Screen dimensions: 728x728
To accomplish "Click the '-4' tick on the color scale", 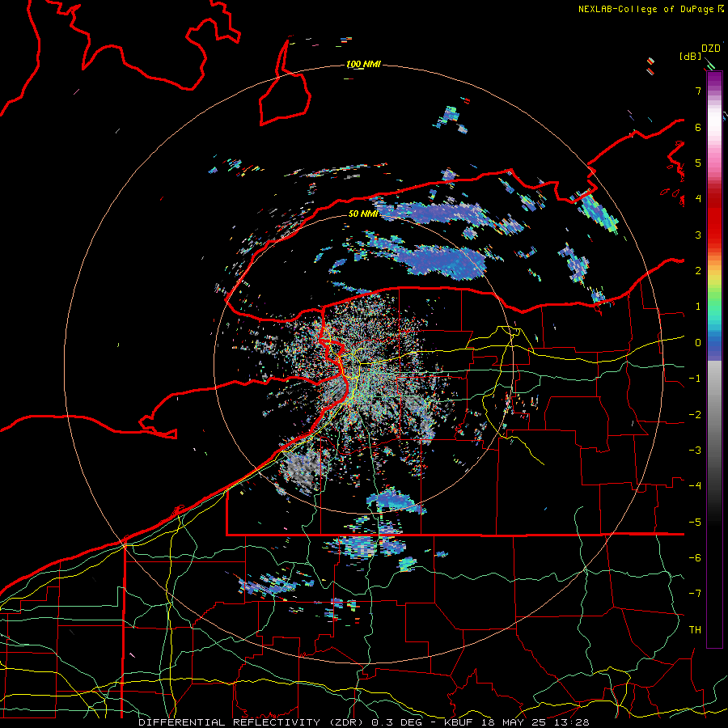I will click(x=695, y=486).
